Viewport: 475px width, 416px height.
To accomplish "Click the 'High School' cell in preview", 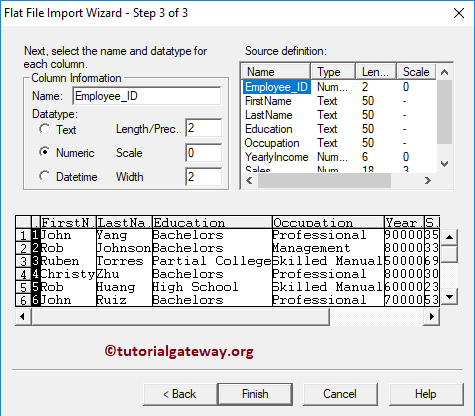I will (212, 287).
